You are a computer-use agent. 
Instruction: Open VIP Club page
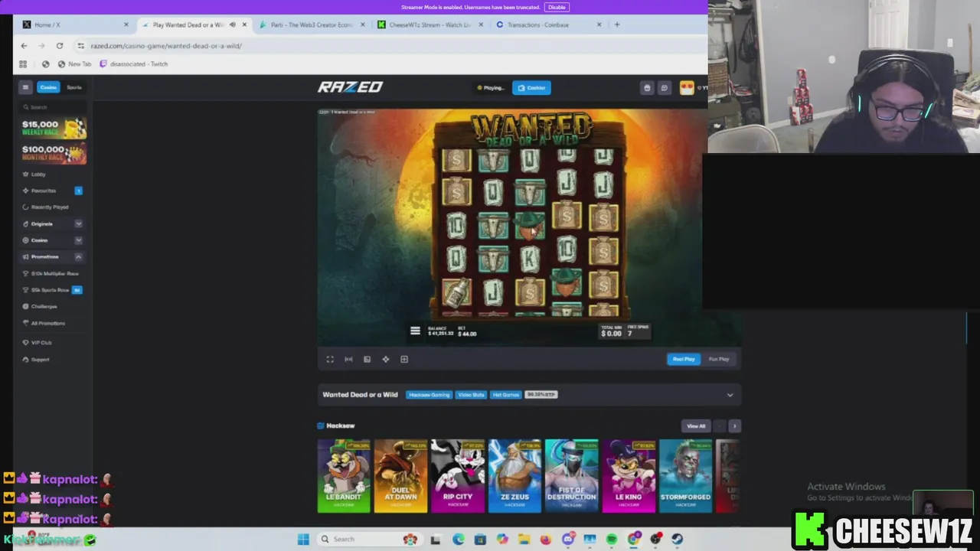[x=41, y=343]
